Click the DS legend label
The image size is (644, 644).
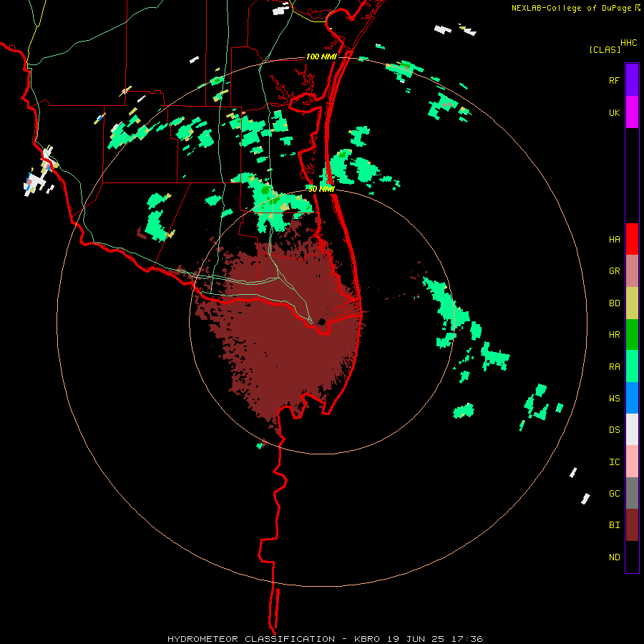[x=614, y=430]
